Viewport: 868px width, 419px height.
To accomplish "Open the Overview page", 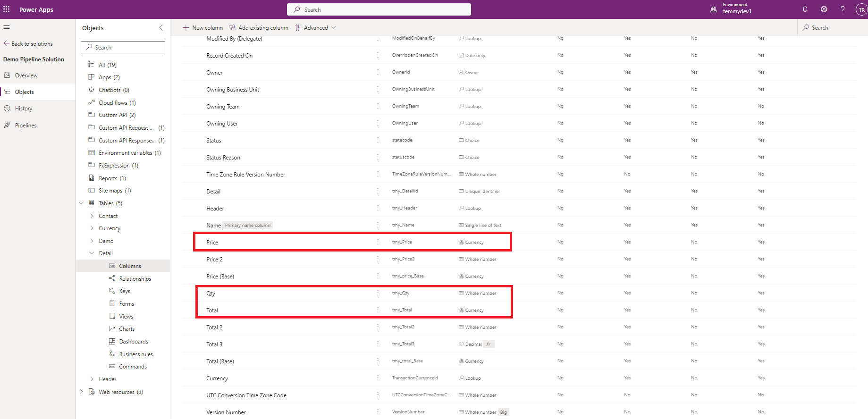I will click(x=38, y=75).
